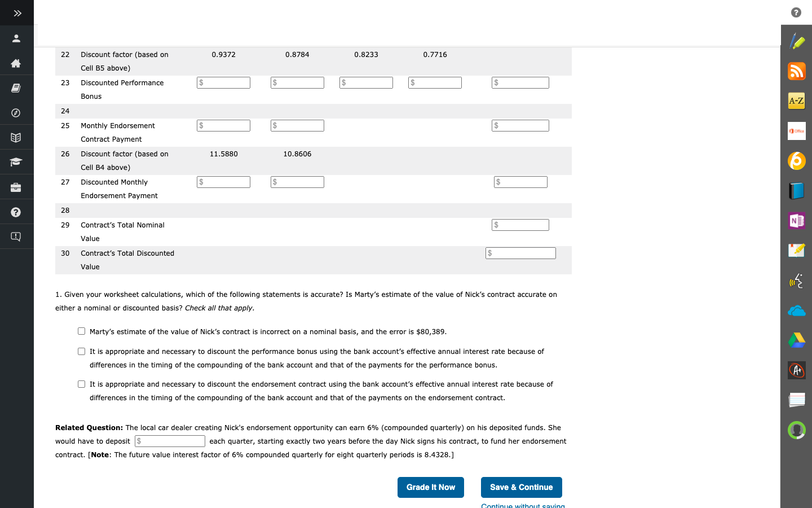Click the Continue without saving link
Viewport: 812px width, 508px height.
523,505
